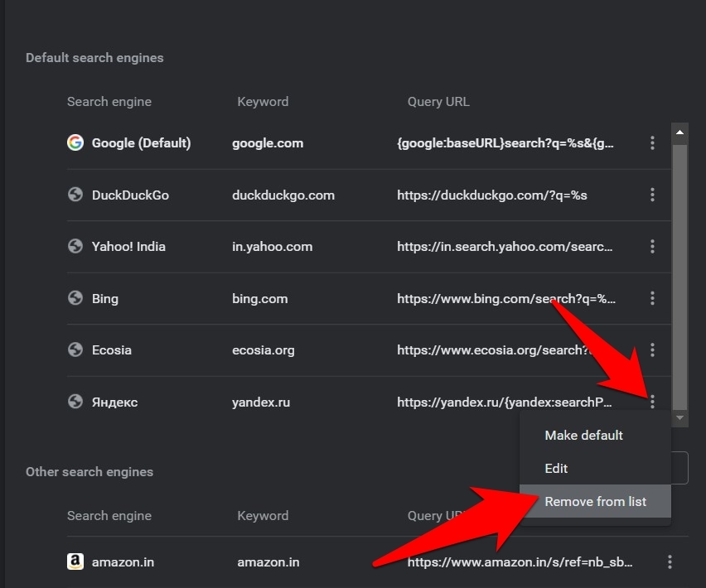The width and height of the screenshot is (706, 588).
Task: Click the search engine list scrollbar thumb
Action: 679,277
